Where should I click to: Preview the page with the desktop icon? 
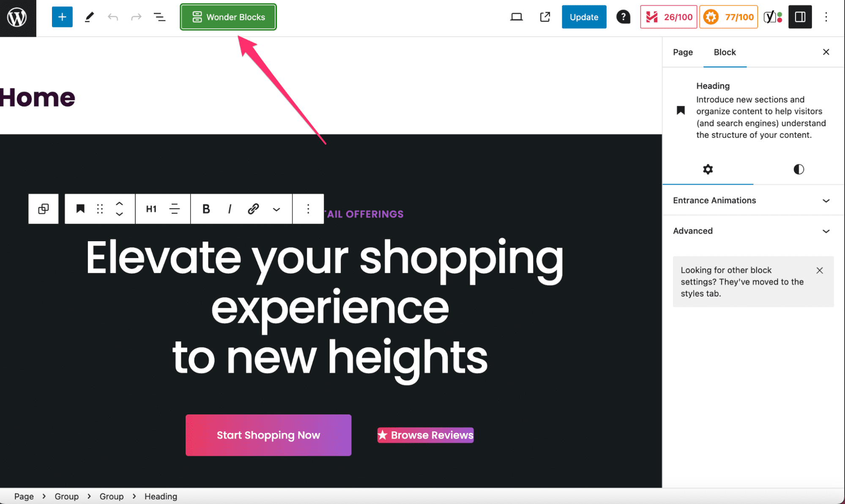pyautogui.click(x=516, y=17)
